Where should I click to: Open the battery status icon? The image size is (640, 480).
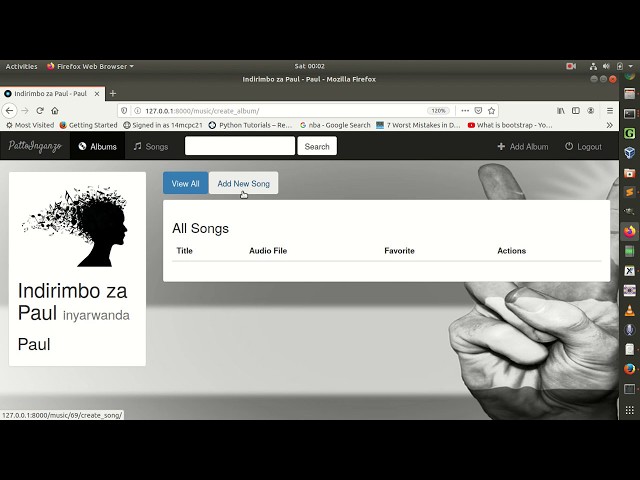pos(620,66)
